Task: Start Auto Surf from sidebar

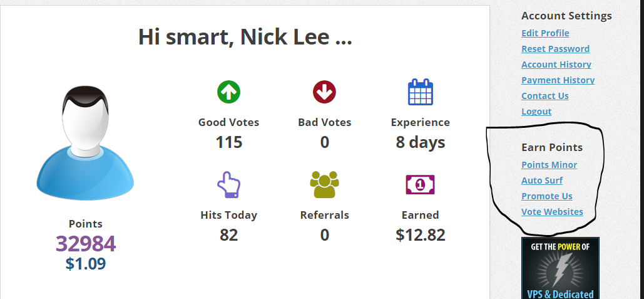Action: pyautogui.click(x=542, y=181)
